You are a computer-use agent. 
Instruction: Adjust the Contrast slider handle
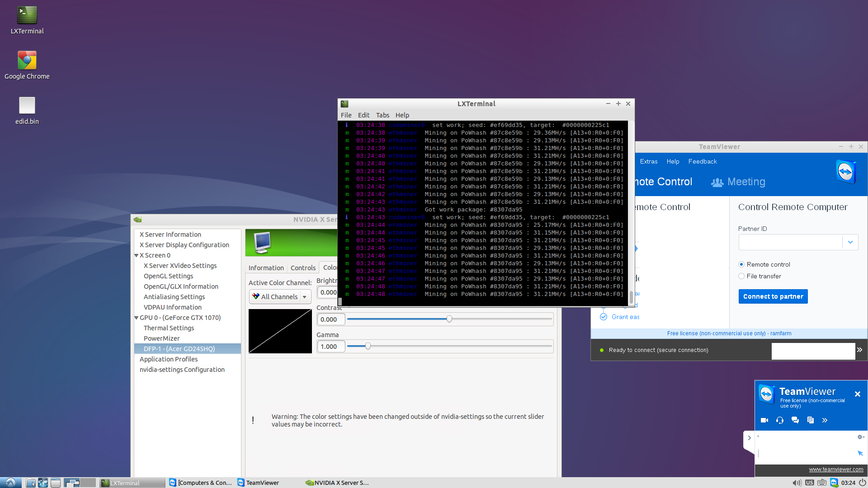tap(449, 319)
